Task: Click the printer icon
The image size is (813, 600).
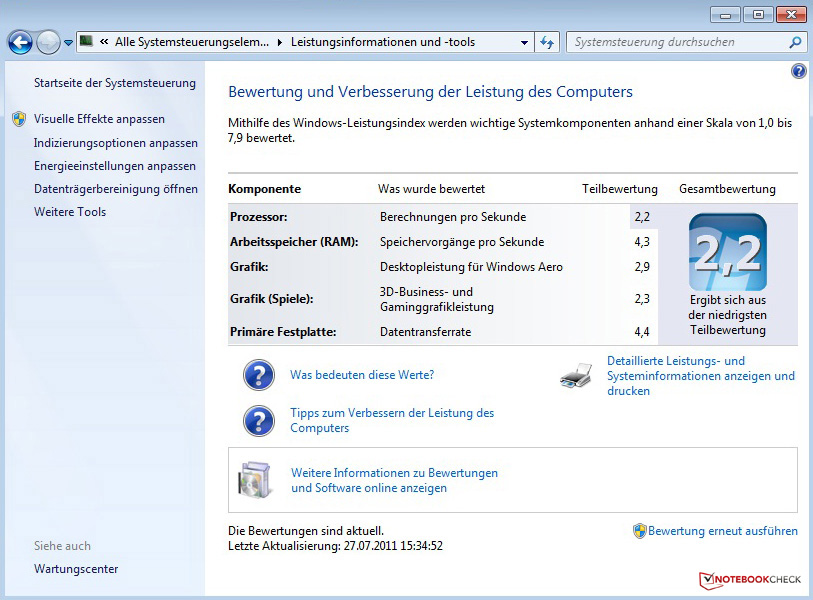Action: [577, 375]
